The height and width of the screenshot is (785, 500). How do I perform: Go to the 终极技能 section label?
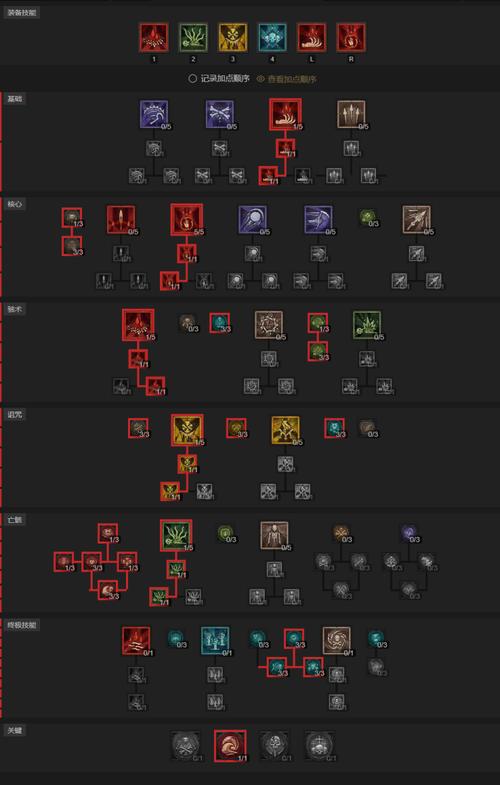point(22,625)
